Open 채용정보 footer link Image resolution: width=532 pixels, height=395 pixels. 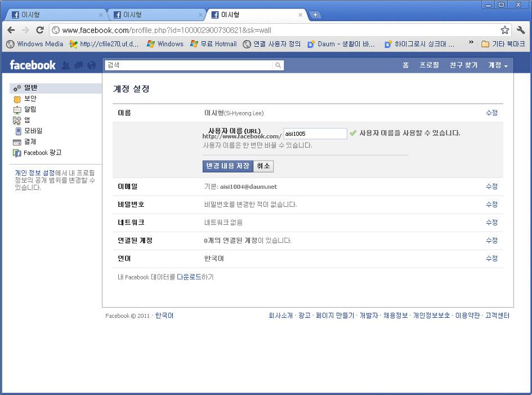point(396,316)
